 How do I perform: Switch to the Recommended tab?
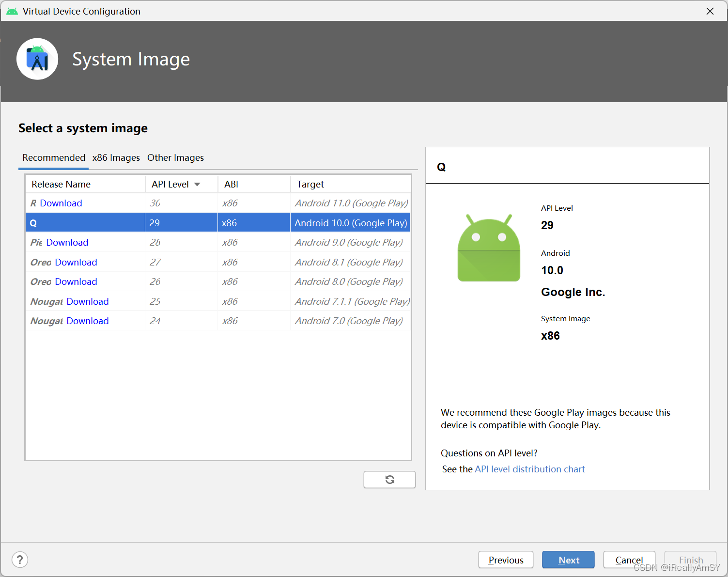pos(54,158)
